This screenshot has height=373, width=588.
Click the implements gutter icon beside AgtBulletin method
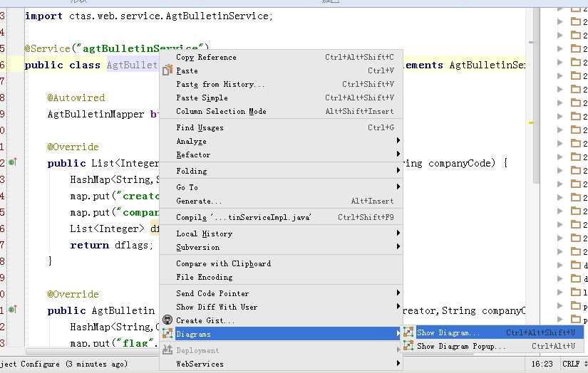coord(13,310)
